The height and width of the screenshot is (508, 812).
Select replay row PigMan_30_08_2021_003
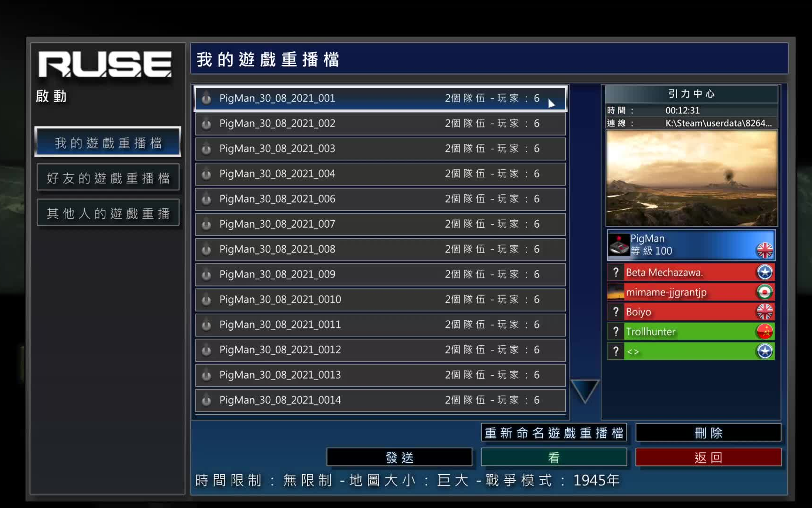point(381,149)
